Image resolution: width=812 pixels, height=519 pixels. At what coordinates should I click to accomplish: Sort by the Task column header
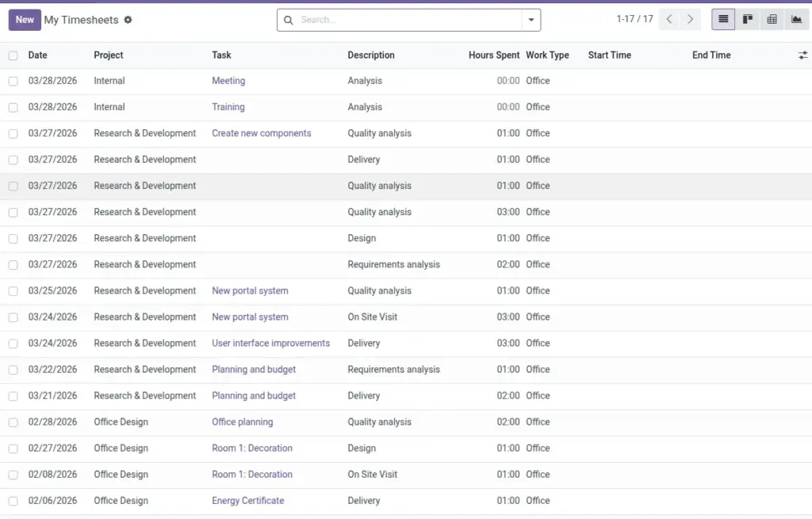[221, 55]
